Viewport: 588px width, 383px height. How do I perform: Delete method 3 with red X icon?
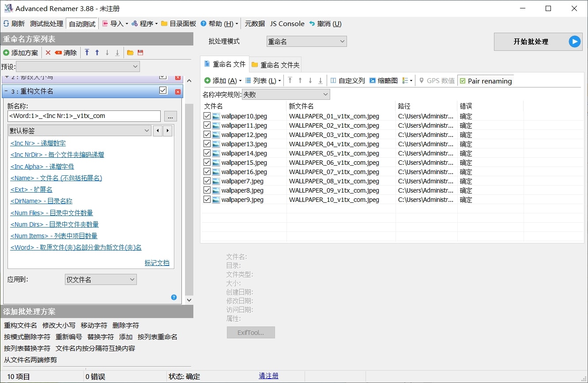click(178, 91)
